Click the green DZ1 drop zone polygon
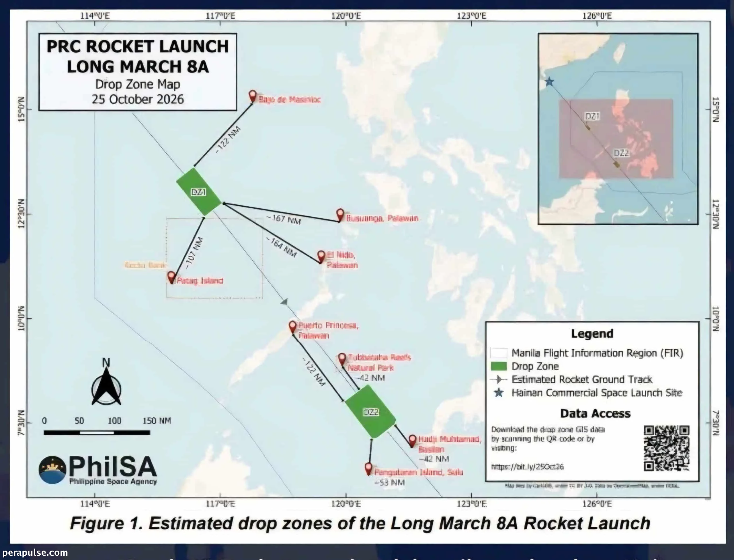 [198, 192]
